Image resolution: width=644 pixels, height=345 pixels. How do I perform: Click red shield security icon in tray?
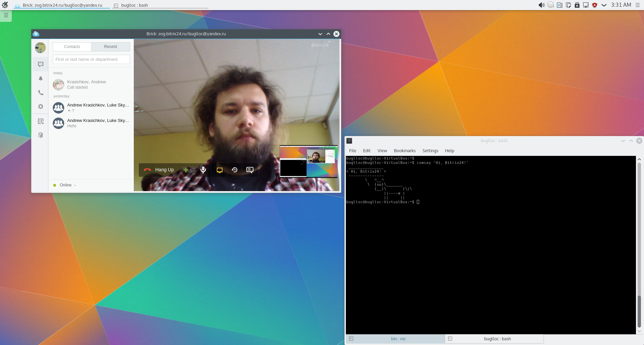(x=595, y=5)
